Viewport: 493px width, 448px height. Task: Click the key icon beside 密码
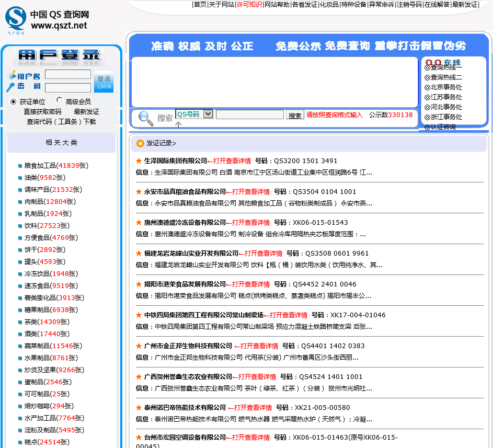tap(11, 87)
